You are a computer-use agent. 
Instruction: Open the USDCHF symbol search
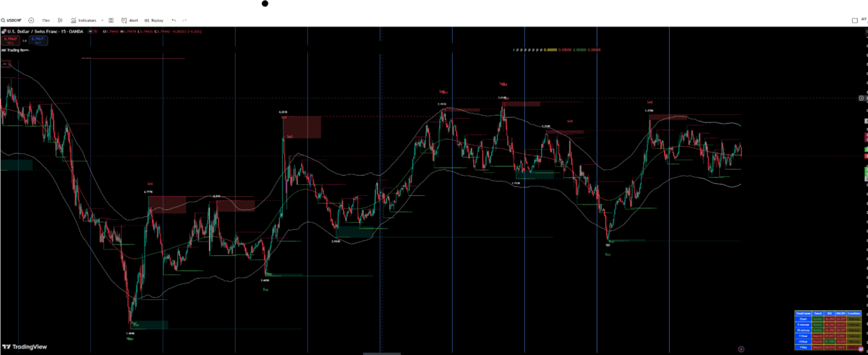(x=12, y=20)
